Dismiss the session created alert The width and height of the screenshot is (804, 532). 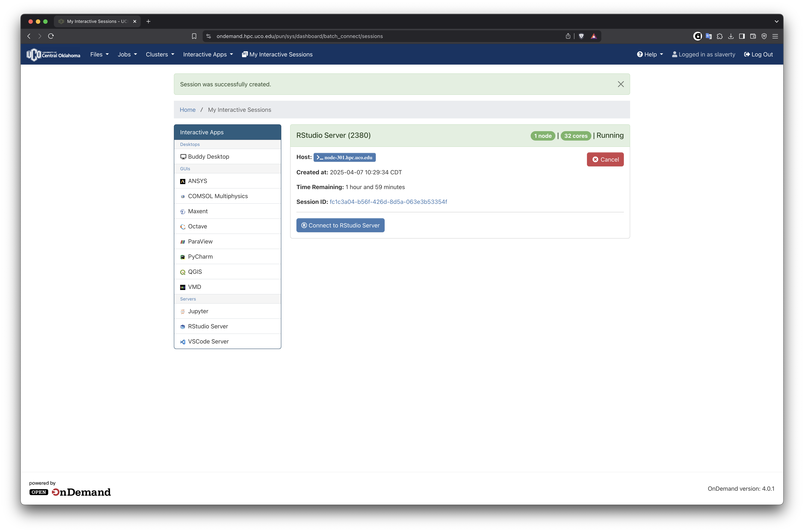(620, 84)
